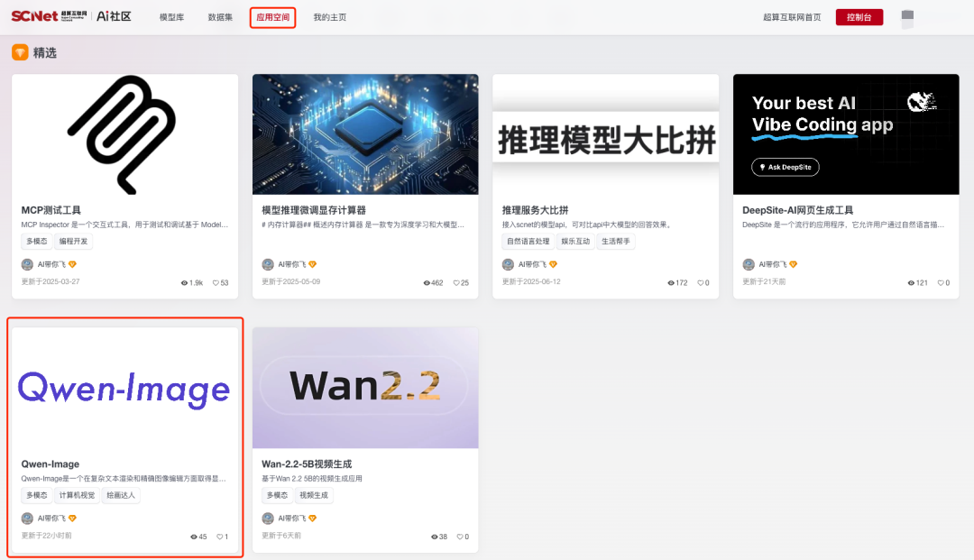Open 超算互联网首页 link
Viewport: 974px width, 560px height.
[792, 17]
